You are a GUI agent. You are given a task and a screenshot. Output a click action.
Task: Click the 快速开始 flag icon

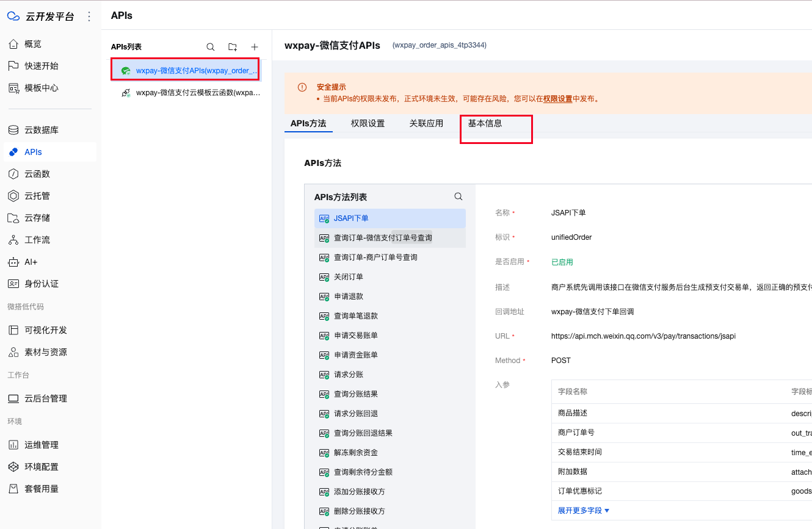[x=13, y=66]
